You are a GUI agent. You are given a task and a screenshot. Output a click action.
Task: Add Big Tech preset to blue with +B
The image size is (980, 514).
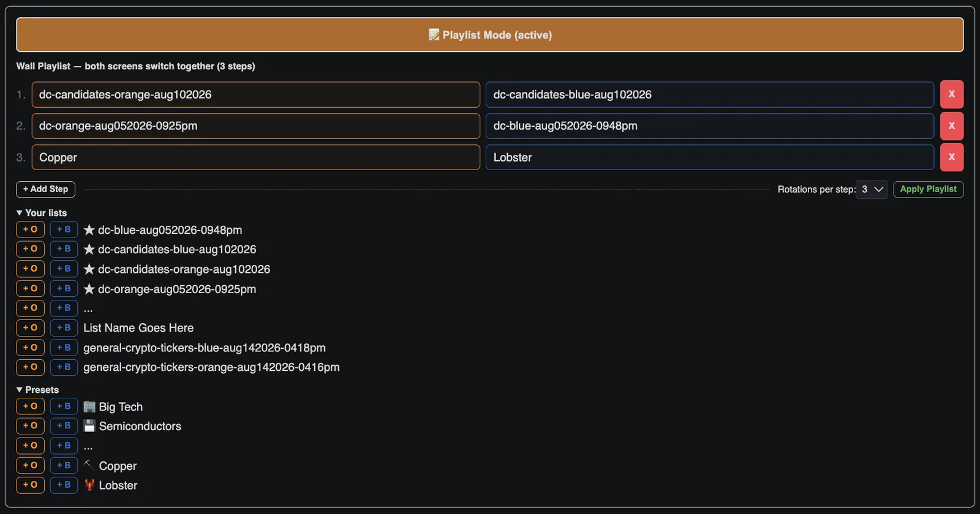pos(64,406)
